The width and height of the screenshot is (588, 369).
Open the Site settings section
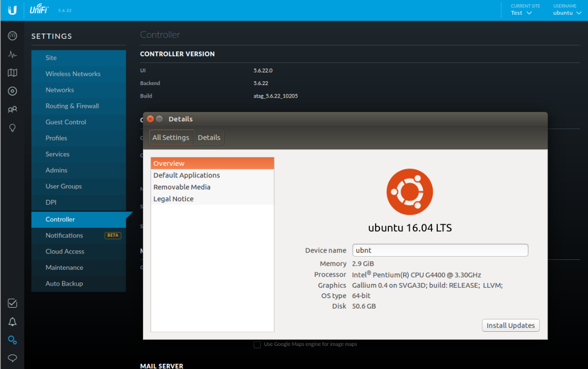click(79, 58)
